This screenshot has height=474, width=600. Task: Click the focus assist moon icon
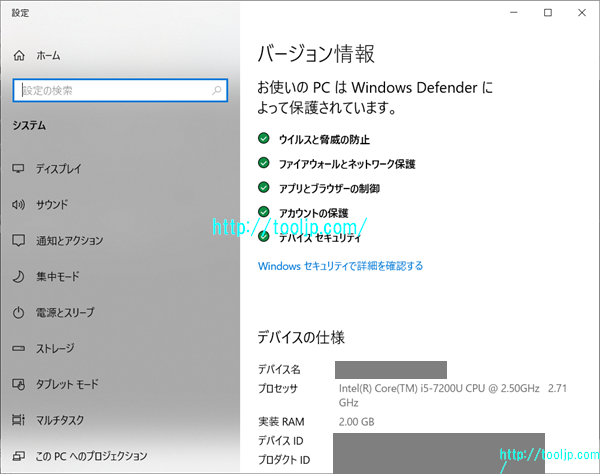18,276
